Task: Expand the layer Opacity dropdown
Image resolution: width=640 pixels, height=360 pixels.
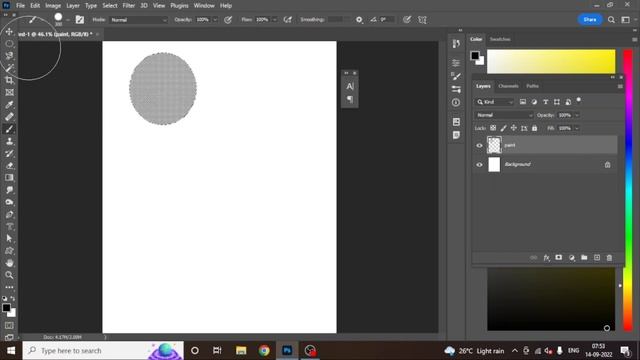Action: pos(577,115)
